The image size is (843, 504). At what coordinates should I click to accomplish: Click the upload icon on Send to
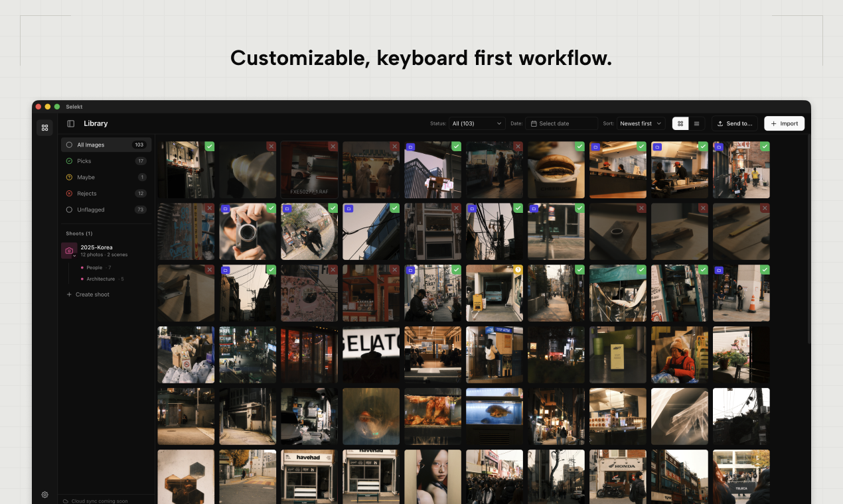[720, 123]
